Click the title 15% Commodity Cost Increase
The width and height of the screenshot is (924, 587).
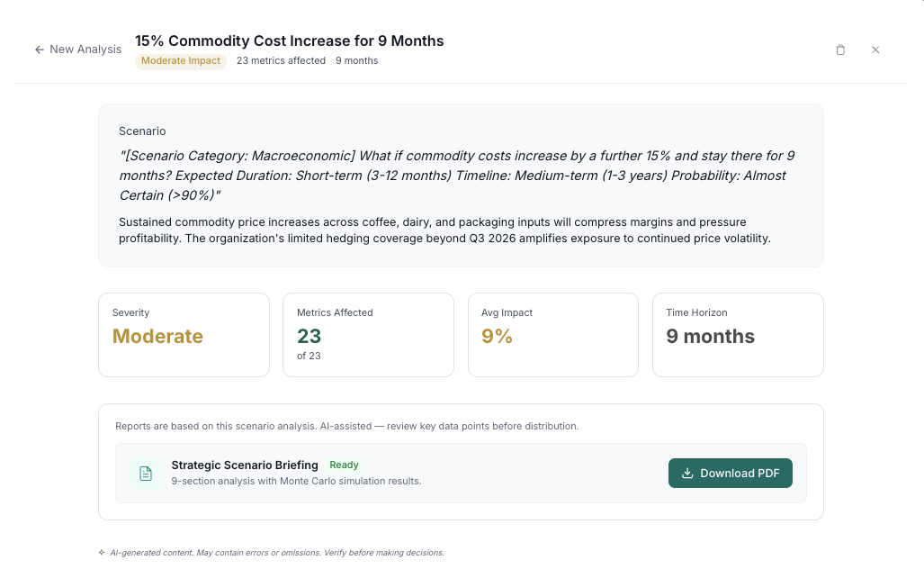coord(289,41)
